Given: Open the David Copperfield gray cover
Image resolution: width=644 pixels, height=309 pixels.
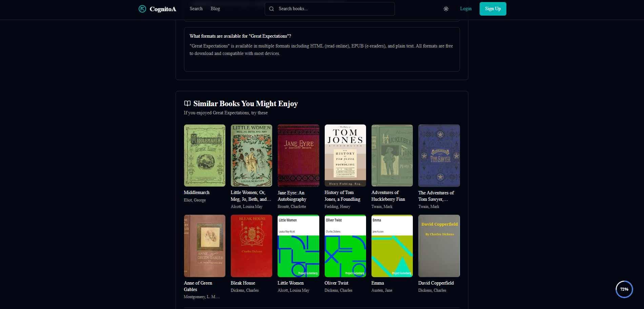Looking at the screenshot, I should pos(439,246).
